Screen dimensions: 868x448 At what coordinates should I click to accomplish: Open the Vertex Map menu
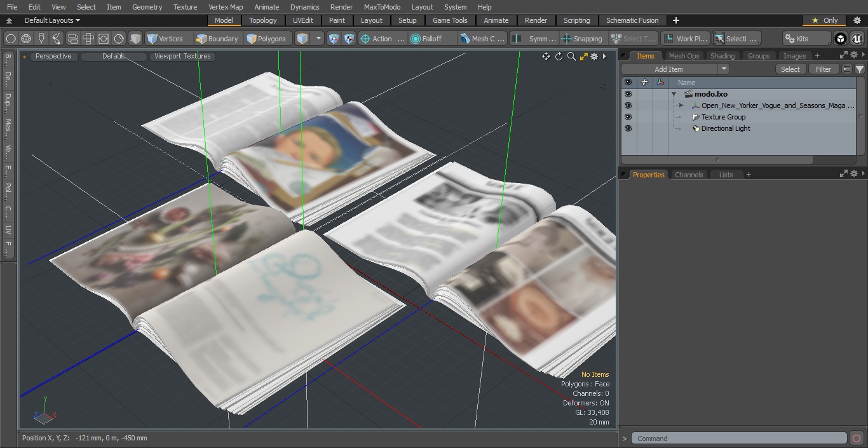click(226, 7)
